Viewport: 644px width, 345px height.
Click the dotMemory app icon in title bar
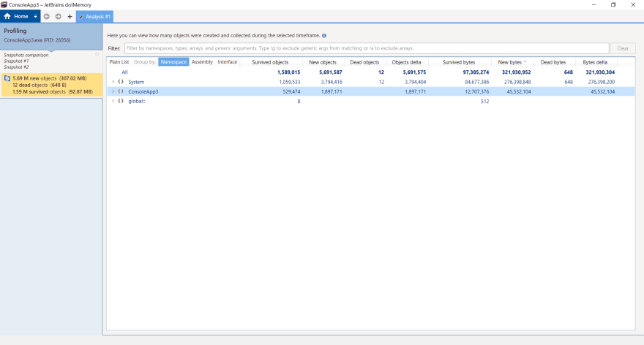coord(4,4)
